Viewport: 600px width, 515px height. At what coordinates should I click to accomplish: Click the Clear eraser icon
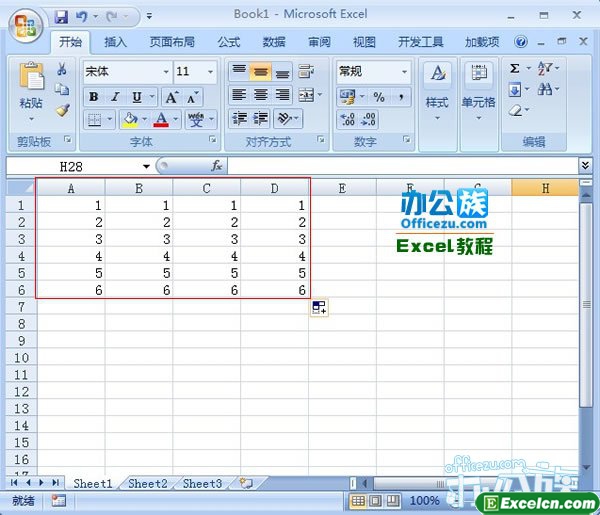click(515, 111)
